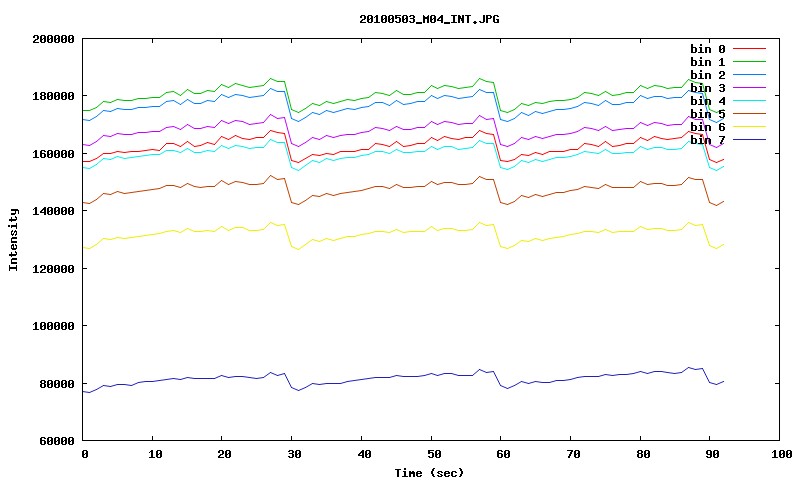The height and width of the screenshot is (480, 800).
Task: Click the 200000 y-axis tick label
Action: [53, 39]
